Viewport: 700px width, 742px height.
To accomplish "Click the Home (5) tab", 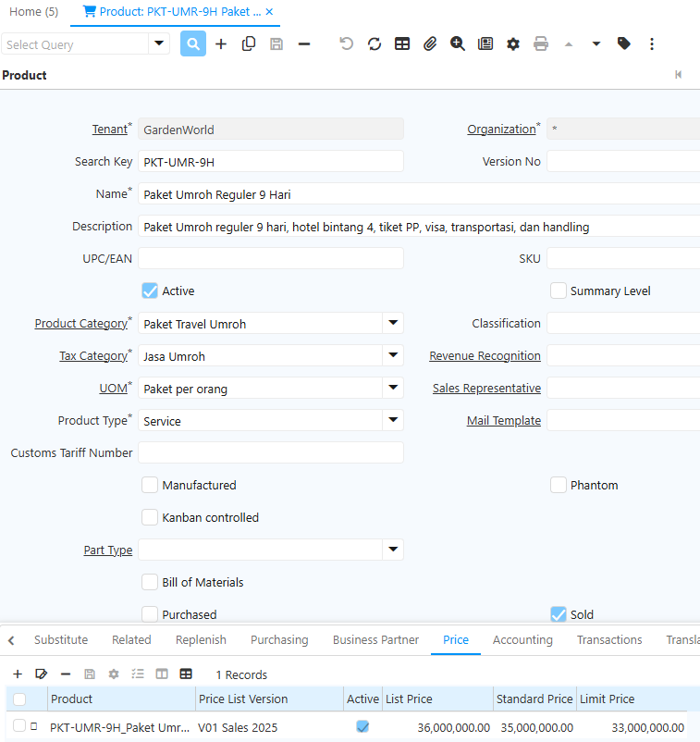I will click(x=34, y=12).
